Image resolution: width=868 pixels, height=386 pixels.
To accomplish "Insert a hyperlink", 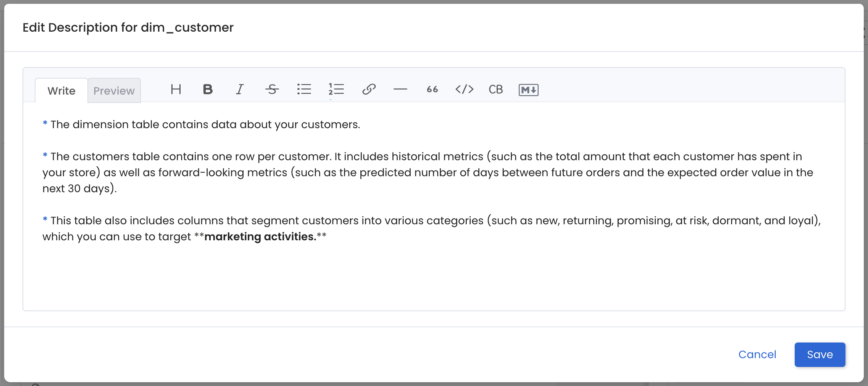I will [368, 90].
